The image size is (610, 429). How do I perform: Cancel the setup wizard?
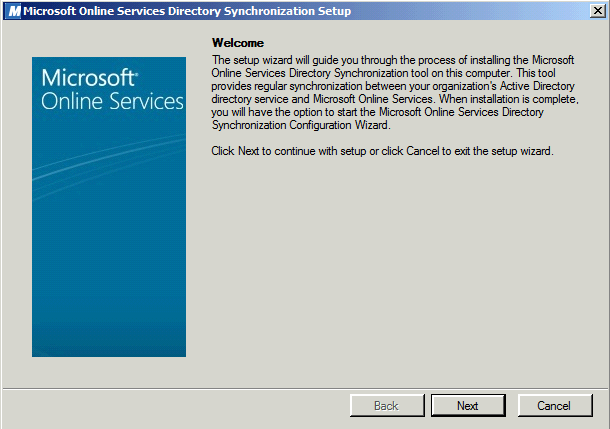point(555,405)
